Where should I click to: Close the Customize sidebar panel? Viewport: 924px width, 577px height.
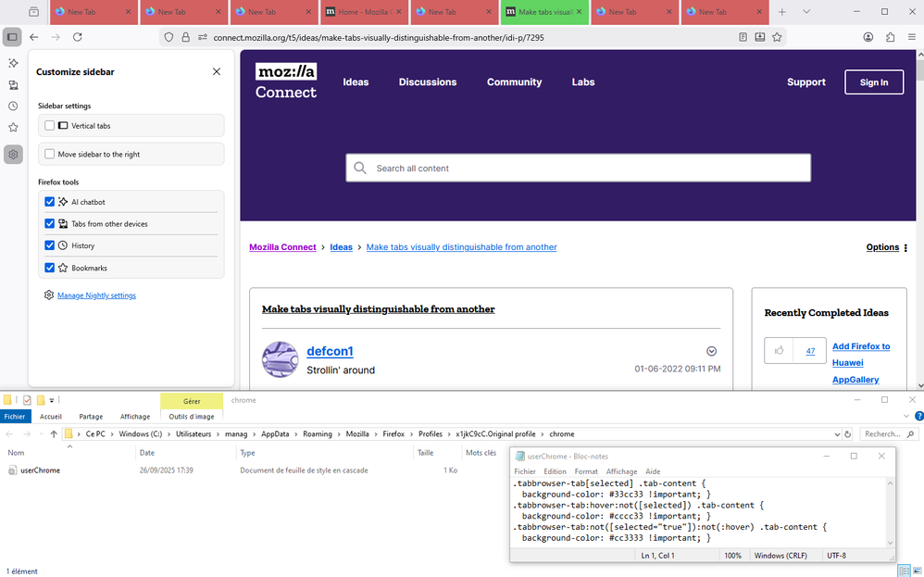tap(217, 71)
